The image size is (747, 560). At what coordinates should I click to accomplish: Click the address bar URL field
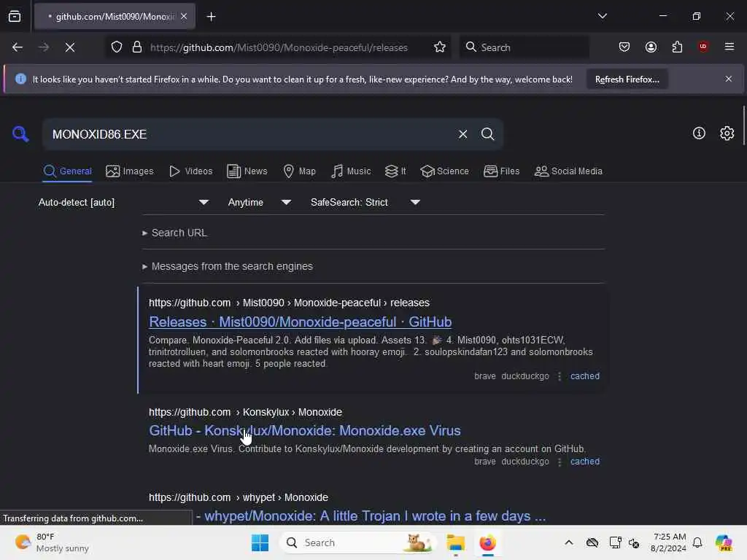(279, 47)
